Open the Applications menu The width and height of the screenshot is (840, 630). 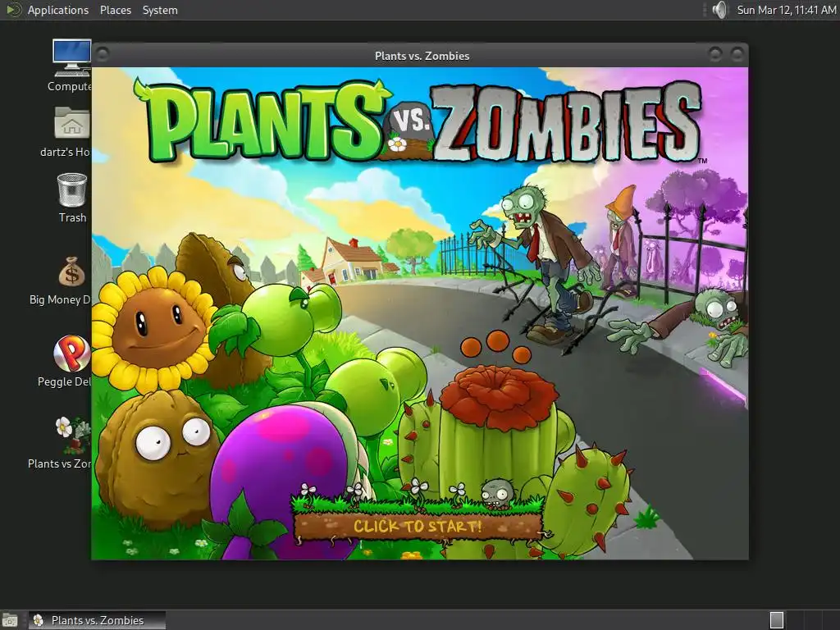click(x=58, y=10)
